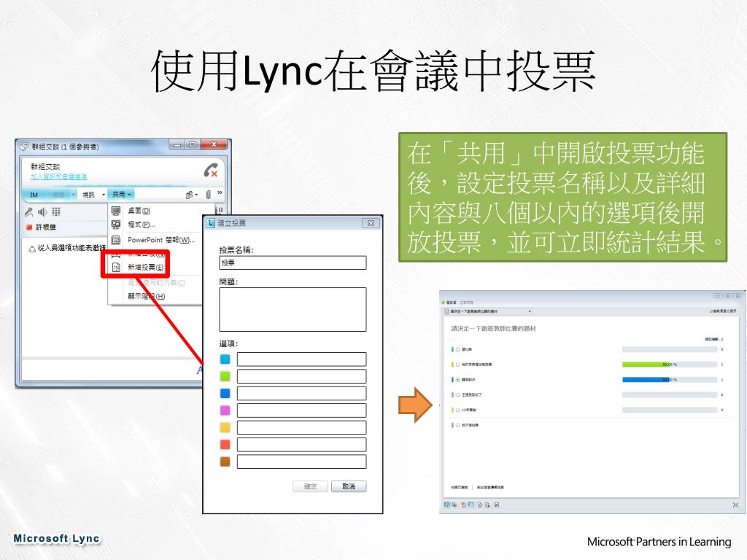Click the option field beside the purple swatch
Screen dimensions: 747x560
pos(301,411)
